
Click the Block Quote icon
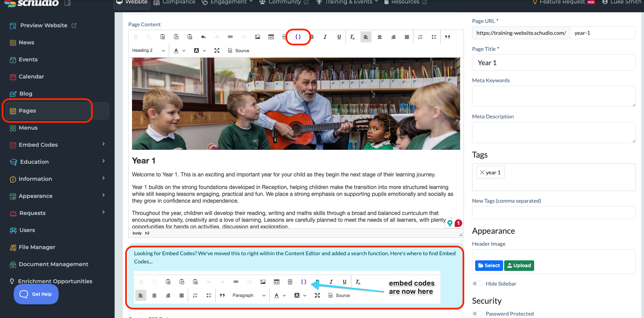pos(448,37)
